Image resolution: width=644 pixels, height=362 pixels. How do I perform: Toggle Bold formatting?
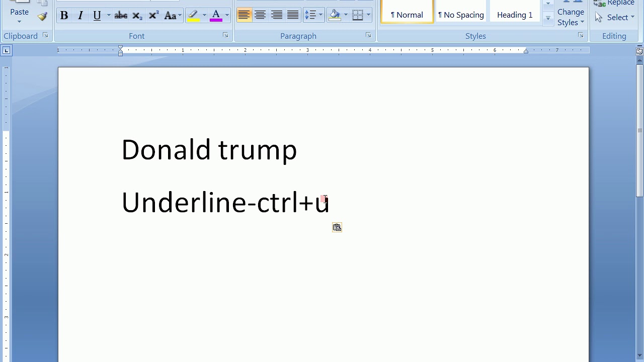64,16
